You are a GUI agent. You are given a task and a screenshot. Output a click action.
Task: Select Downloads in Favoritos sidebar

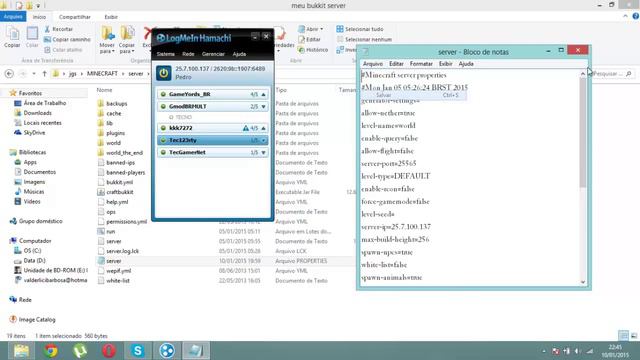click(37, 113)
